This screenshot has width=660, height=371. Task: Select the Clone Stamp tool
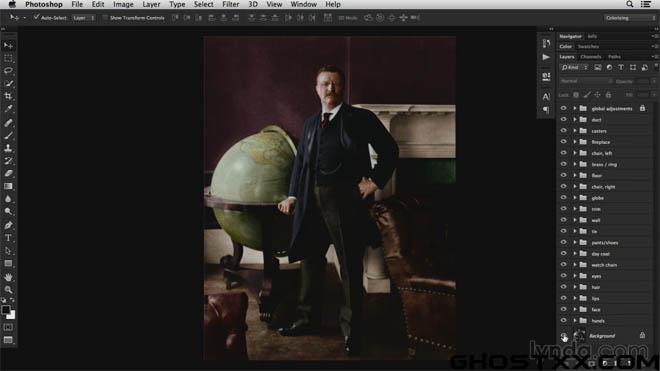pyautogui.click(x=8, y=148)
